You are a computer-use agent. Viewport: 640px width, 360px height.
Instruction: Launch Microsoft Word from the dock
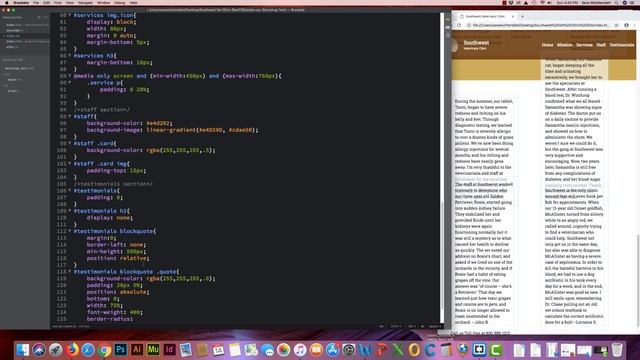click(365, 350)
